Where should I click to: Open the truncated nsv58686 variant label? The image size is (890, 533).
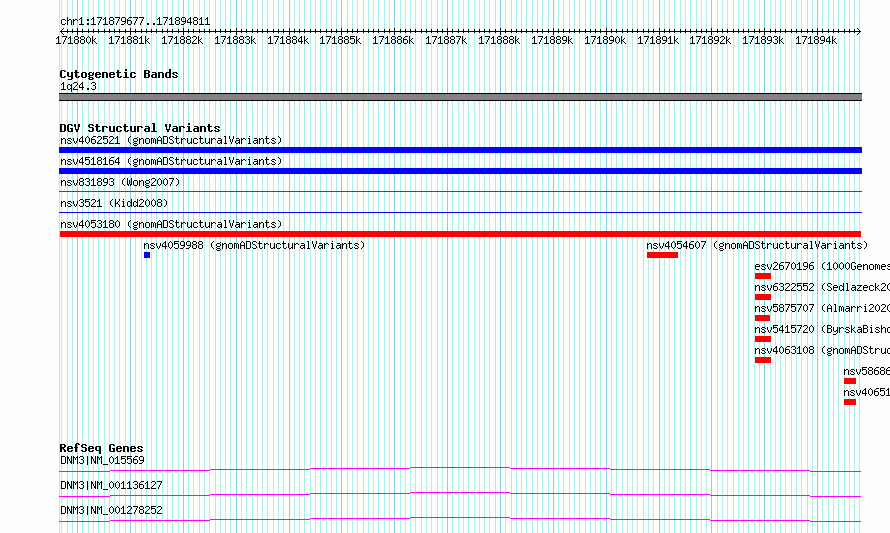point(866,371)
